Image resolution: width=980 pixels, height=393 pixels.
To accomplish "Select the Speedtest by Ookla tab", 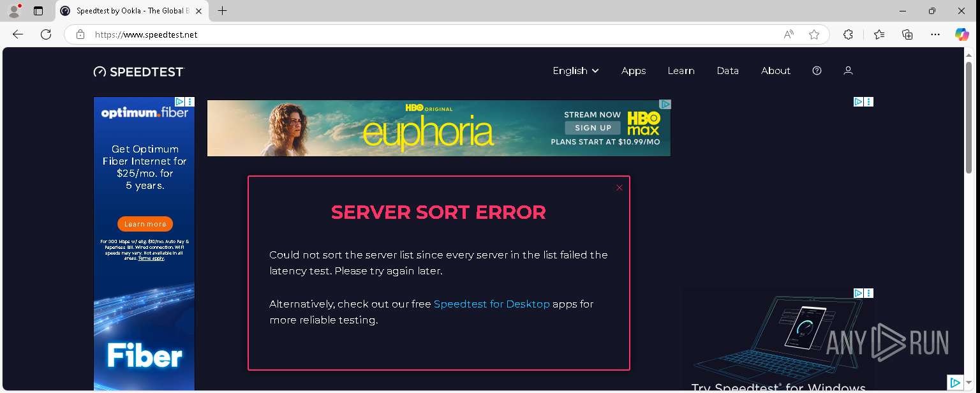I will coord(131,11).
